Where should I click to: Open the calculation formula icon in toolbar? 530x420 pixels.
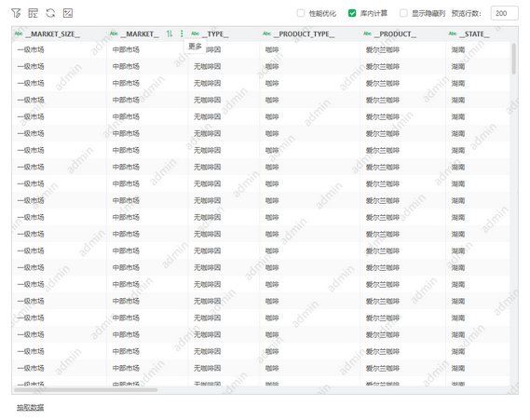68,13
